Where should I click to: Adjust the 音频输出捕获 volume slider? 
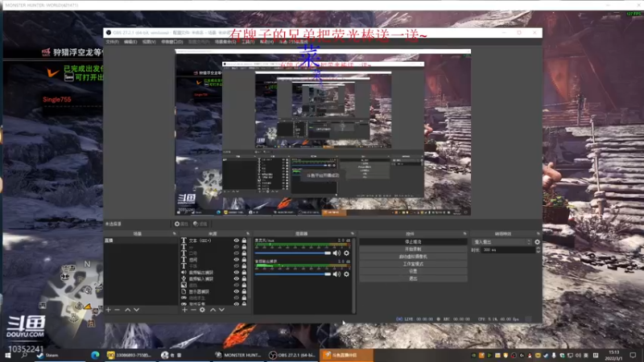pyautogui.click(x=293, y=274)
